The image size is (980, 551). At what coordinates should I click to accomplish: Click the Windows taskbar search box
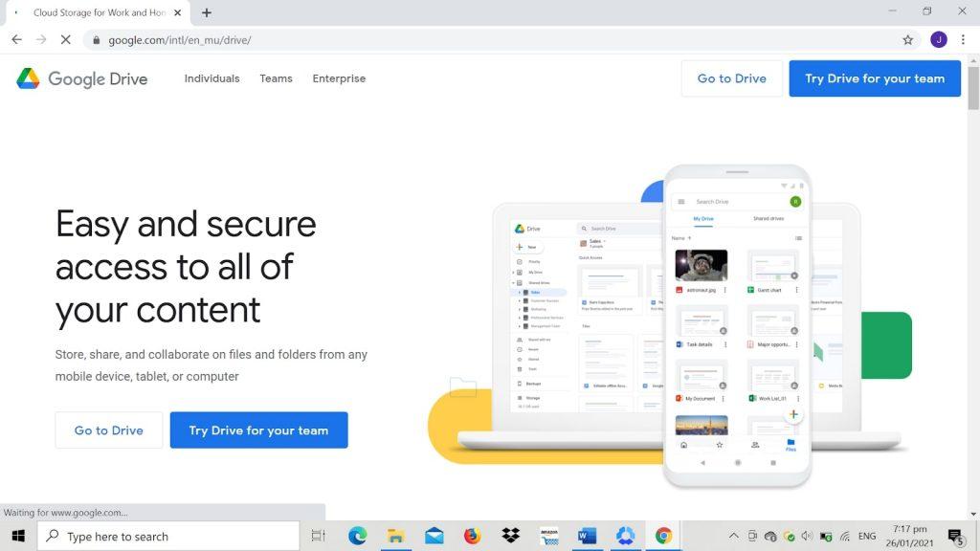coord(168,536)
